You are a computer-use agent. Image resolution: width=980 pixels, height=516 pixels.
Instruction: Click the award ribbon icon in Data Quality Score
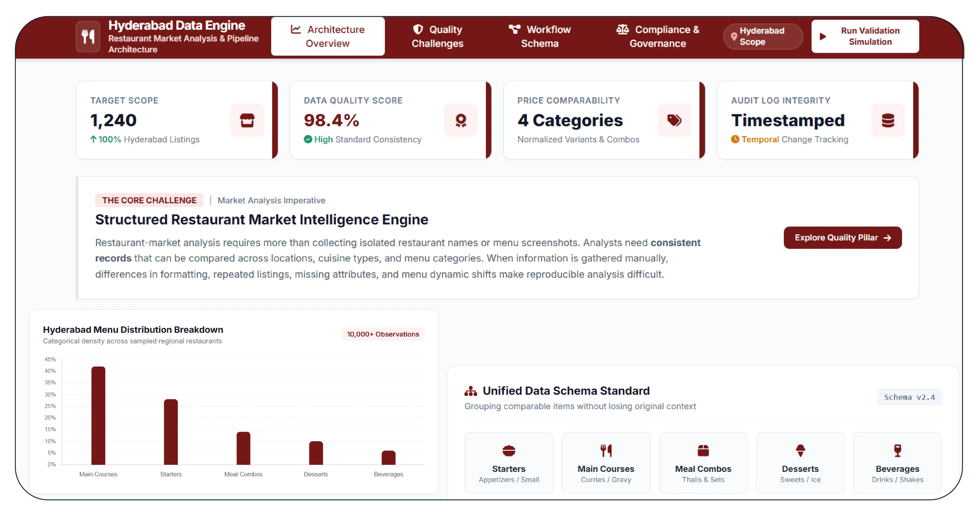[461, 120]
